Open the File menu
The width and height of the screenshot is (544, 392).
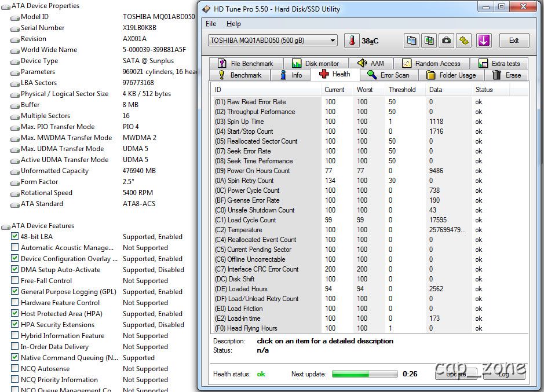[211, 24]
